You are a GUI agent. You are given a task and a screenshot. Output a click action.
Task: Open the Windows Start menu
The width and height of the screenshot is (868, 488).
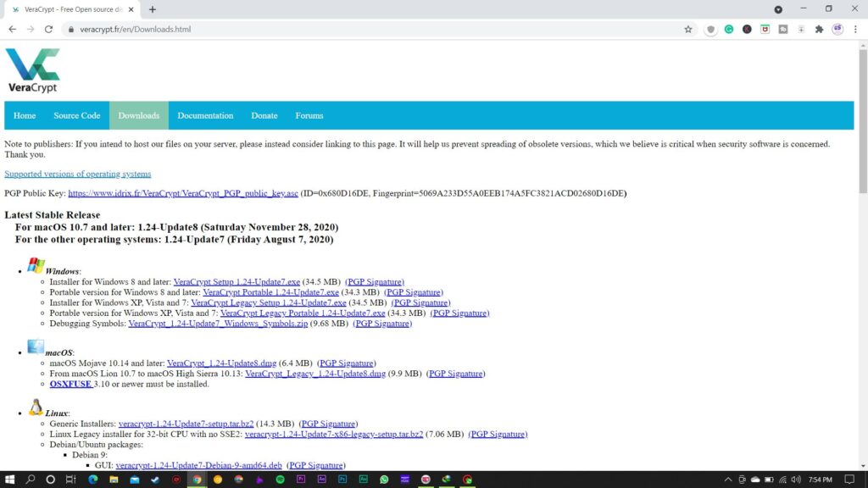click(9, 480)
